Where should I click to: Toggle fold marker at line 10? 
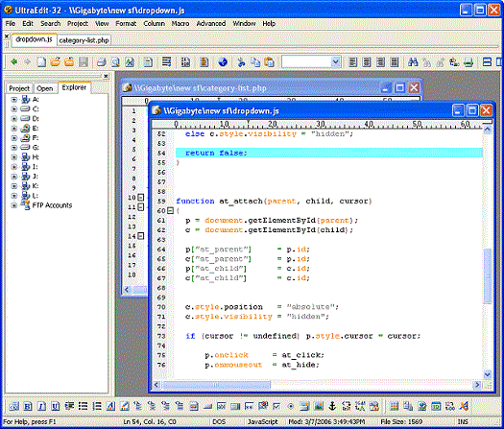(x=141, y=198)
